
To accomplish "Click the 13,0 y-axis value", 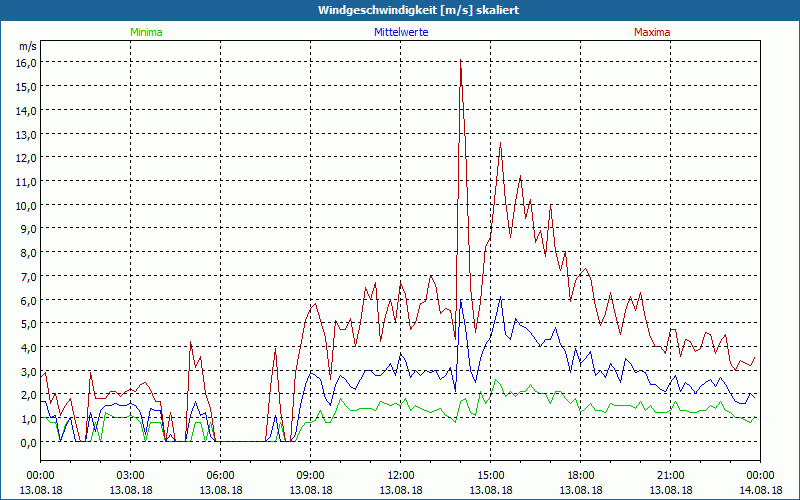I will 27,135.
